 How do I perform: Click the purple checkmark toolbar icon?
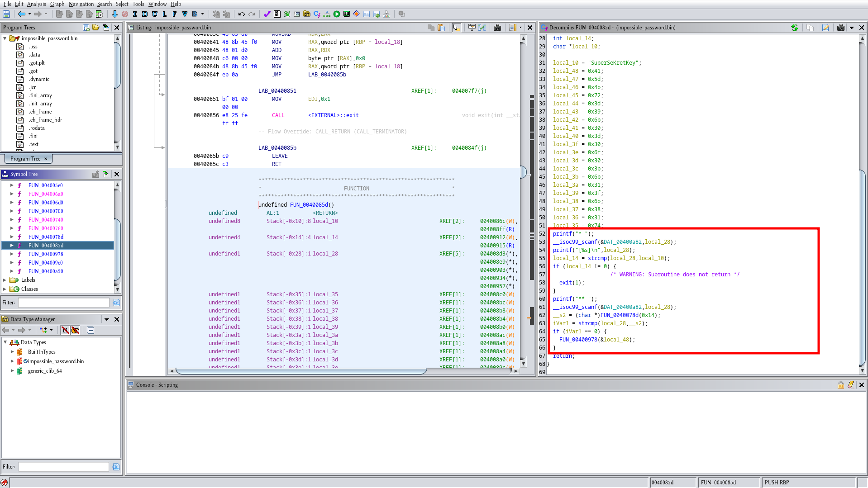click(267, 14)
